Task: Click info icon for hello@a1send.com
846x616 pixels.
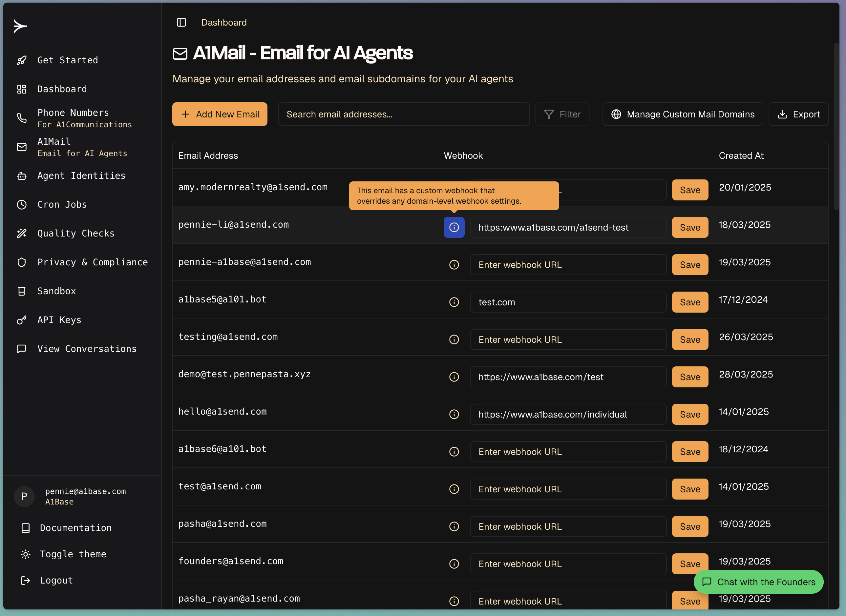Action: (454, 414)
